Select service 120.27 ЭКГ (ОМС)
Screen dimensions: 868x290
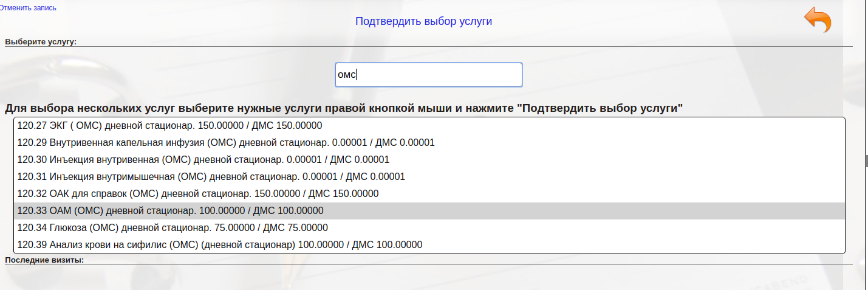[169, 126]
